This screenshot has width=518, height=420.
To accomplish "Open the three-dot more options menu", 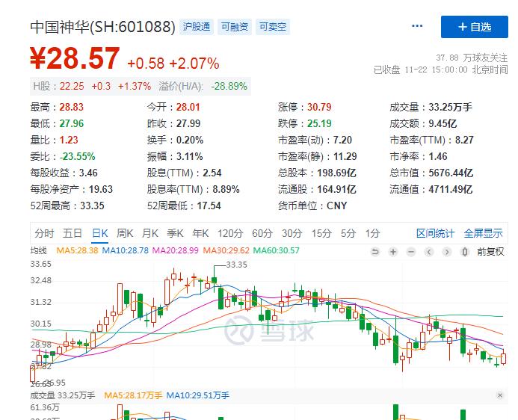I will tap(417, 26).
